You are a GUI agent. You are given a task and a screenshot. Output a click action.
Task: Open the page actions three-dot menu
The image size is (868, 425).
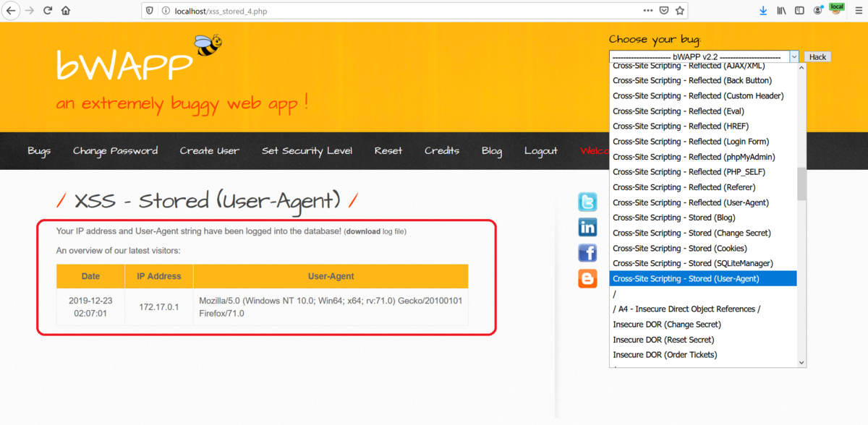coord(648,11)
